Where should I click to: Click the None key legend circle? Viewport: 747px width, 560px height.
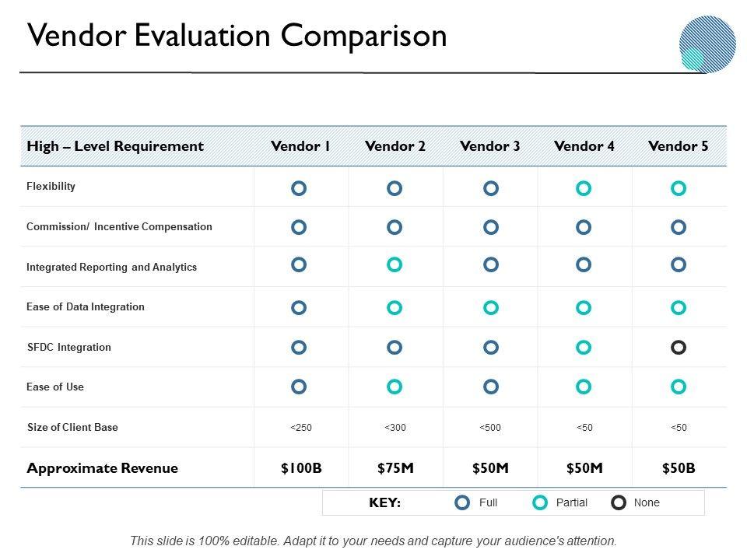coord(619,503)
